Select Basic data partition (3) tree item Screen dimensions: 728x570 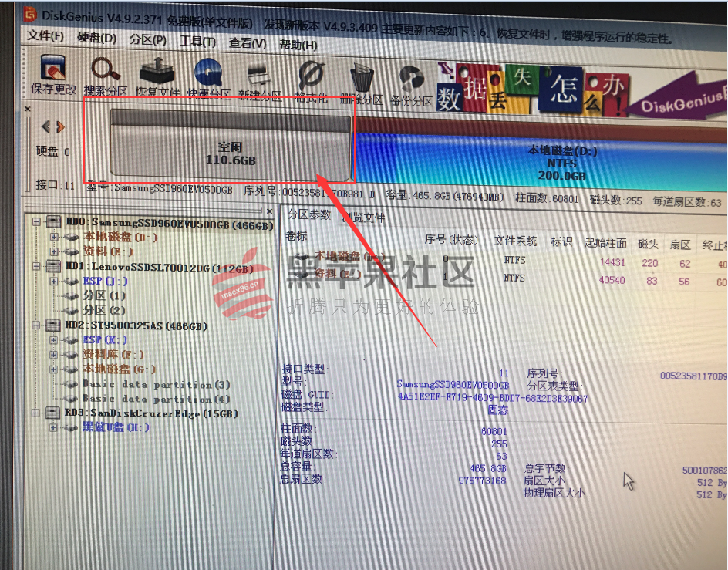coord(156,385)
